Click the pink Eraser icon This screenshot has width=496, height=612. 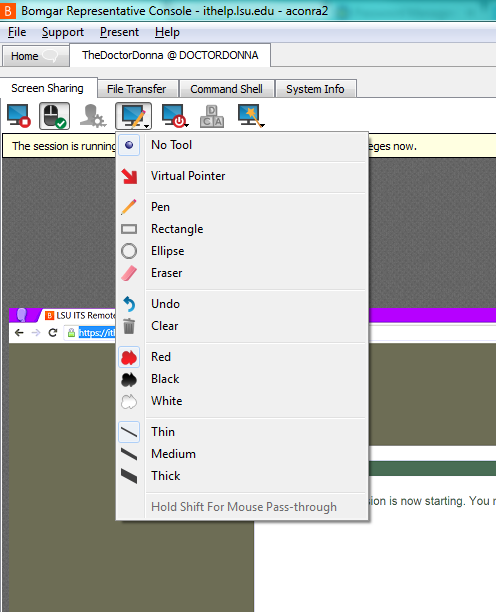[x=129, y=273]
